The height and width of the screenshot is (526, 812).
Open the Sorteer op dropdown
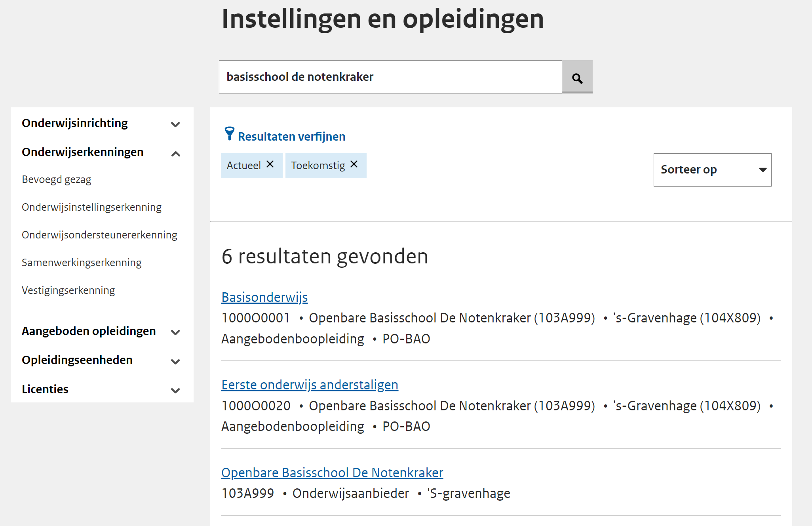click(712, 170)
